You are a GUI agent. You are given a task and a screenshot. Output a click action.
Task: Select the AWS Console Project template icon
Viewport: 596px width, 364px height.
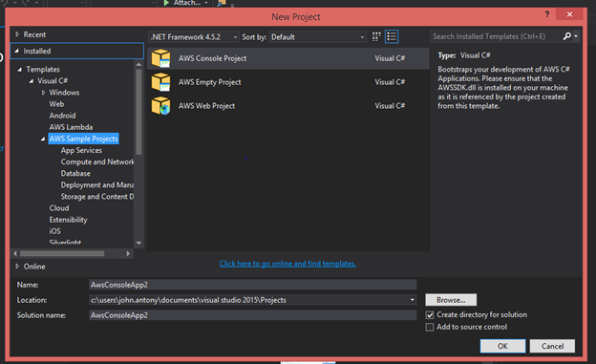(x=160, y=58)
